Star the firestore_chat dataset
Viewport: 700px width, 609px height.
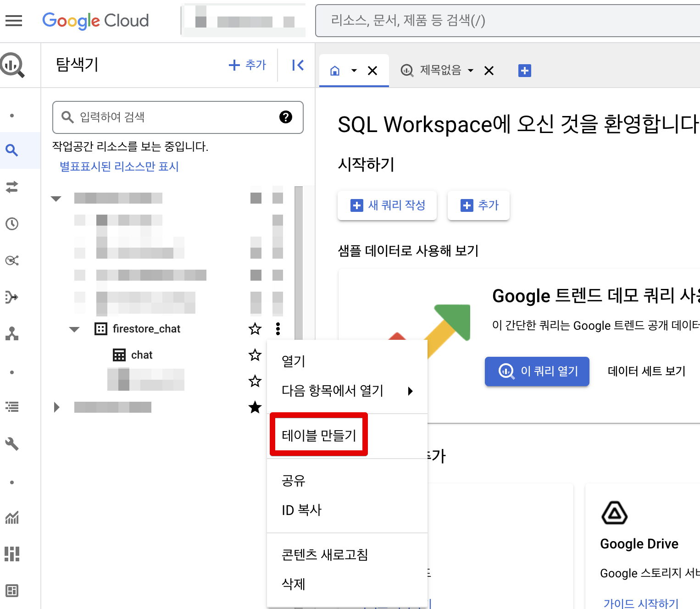(255, 329)
